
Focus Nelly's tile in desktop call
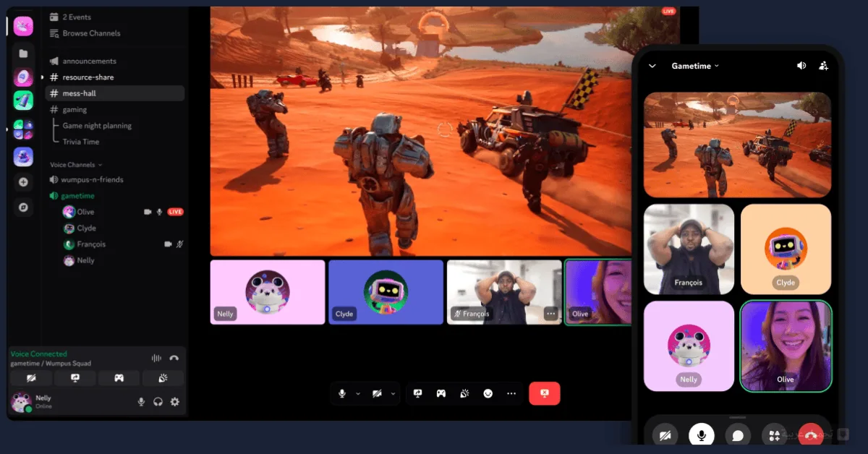(x=268, y=292)
